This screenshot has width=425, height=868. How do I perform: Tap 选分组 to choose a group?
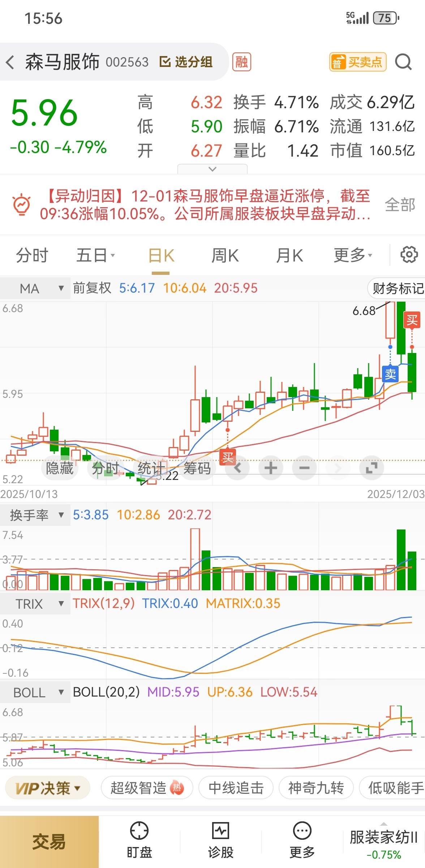pyautogui.click(x=186, y=62)
